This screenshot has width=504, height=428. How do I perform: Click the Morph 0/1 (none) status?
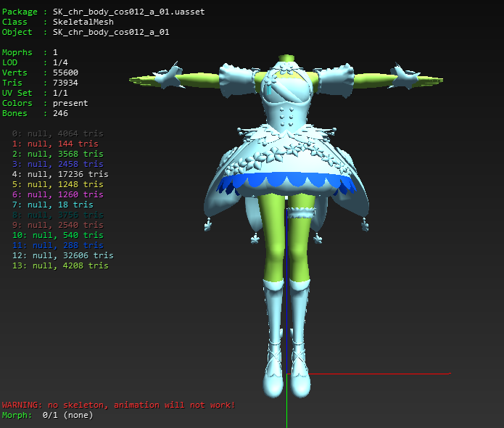pyautogui.click(x=48, y=415)
